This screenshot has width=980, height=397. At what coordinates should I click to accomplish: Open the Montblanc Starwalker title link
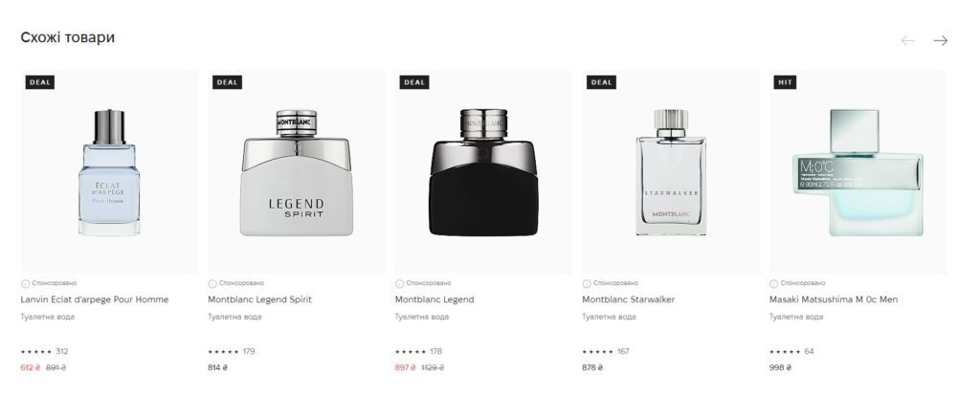tap(628, 299)
